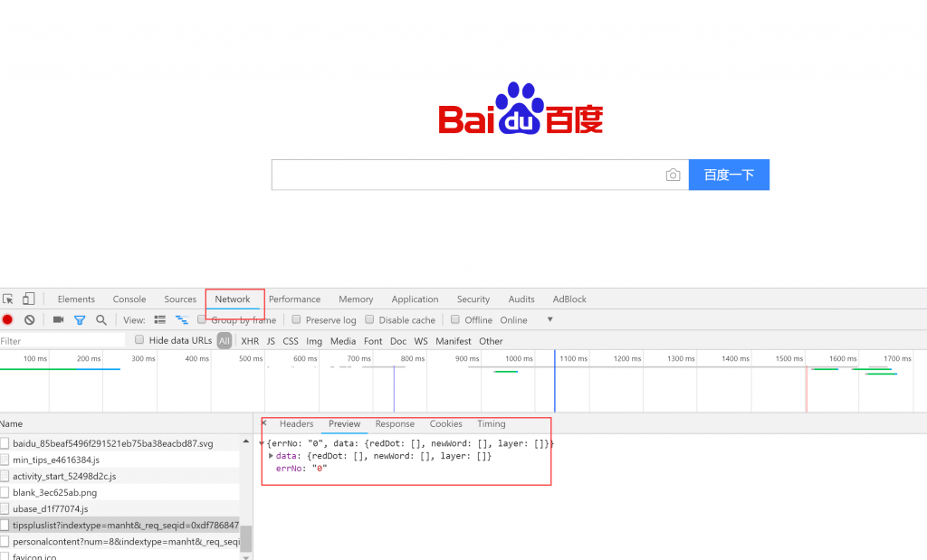Clear network log with the block icon
This screenshot has height=560, width=927.
point(30,319)
